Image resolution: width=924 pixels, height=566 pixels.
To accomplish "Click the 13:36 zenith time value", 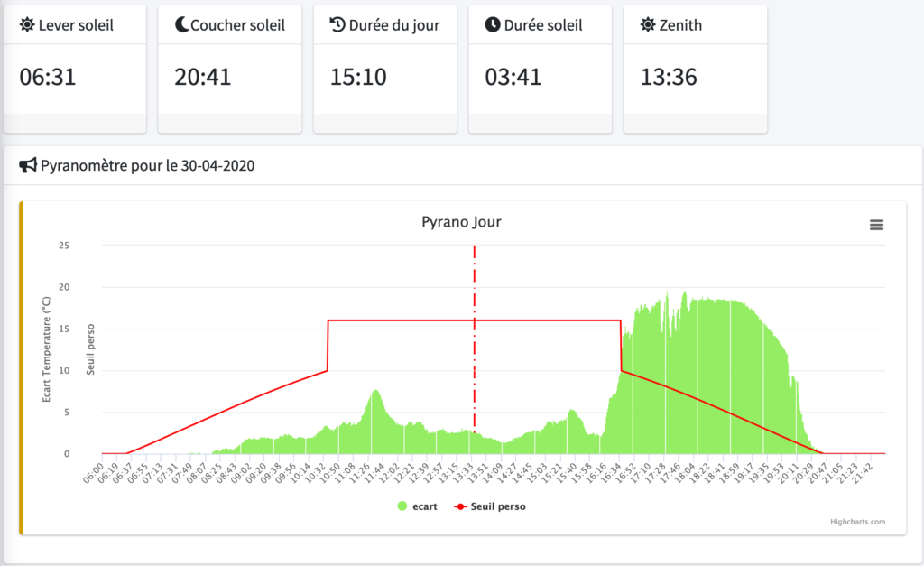I will 668,78.
